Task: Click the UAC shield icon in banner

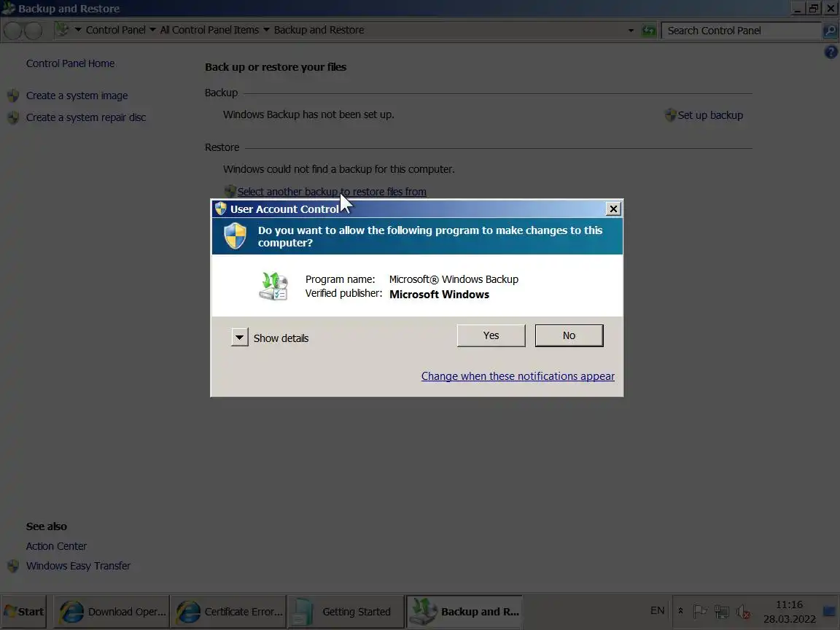Action: (x=235, y=236)
